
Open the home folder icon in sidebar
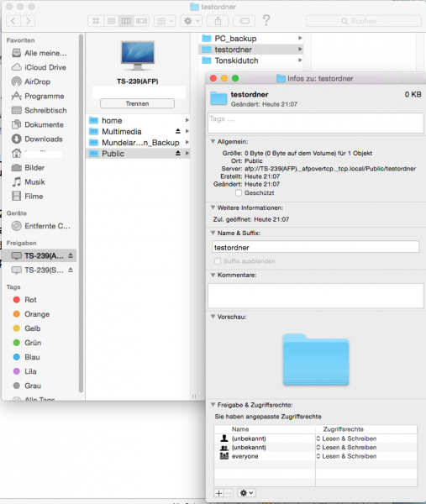click(17, 154)
